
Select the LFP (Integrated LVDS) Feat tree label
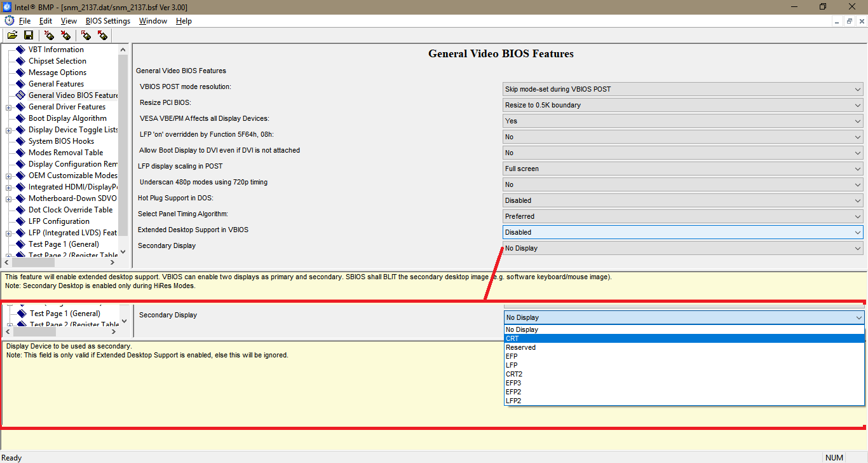72,233
